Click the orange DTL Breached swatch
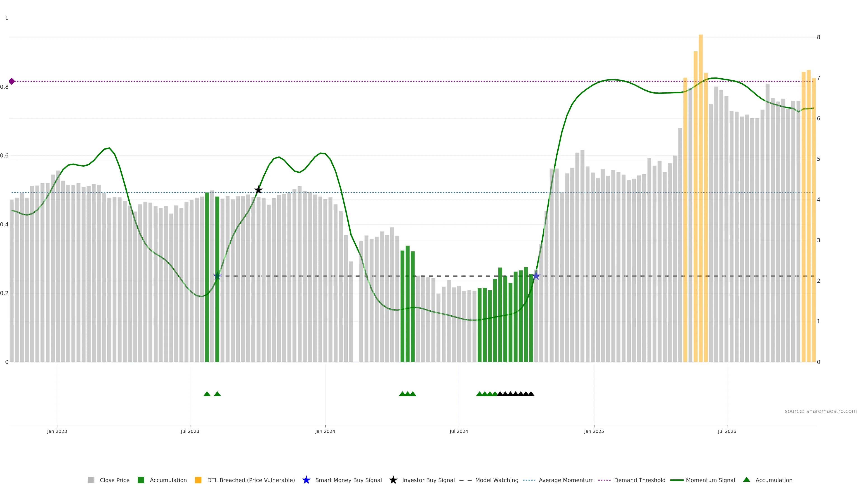This screenshot has height=488, width=868. pyautogui.click(x=198, y=480)
